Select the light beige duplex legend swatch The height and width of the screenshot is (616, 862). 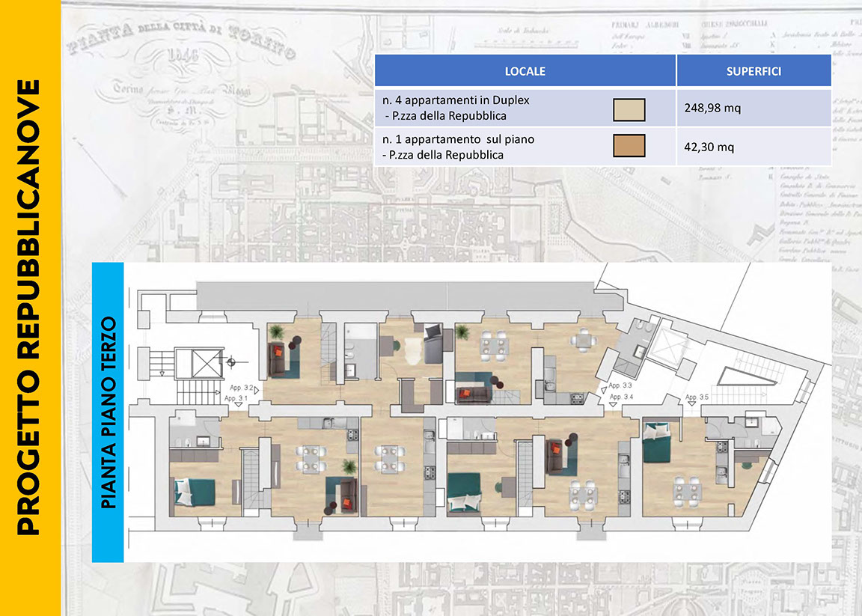click(x=629, y=110)
